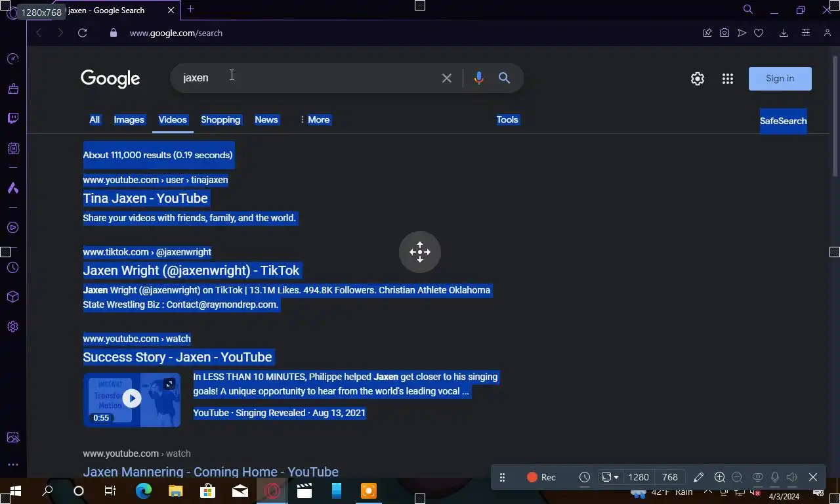Switch to the Images tab
The width and height of the screenshot is (840, 504).
[x=129, y=119]
